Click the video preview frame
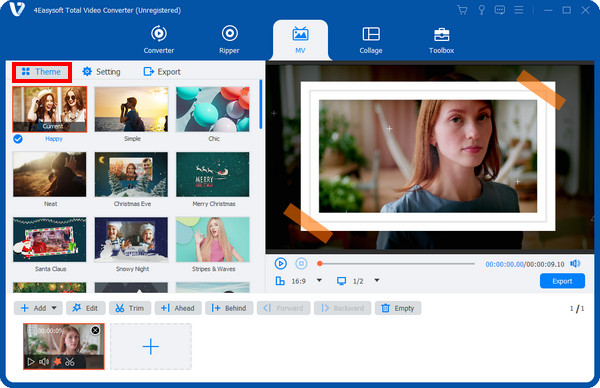The height and width of the screenshot is (388, 600). (430, 157)
